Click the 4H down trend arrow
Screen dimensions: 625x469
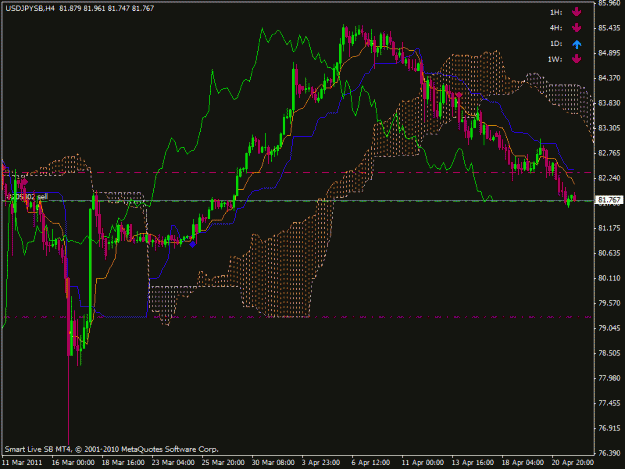[x=576, y=28]
